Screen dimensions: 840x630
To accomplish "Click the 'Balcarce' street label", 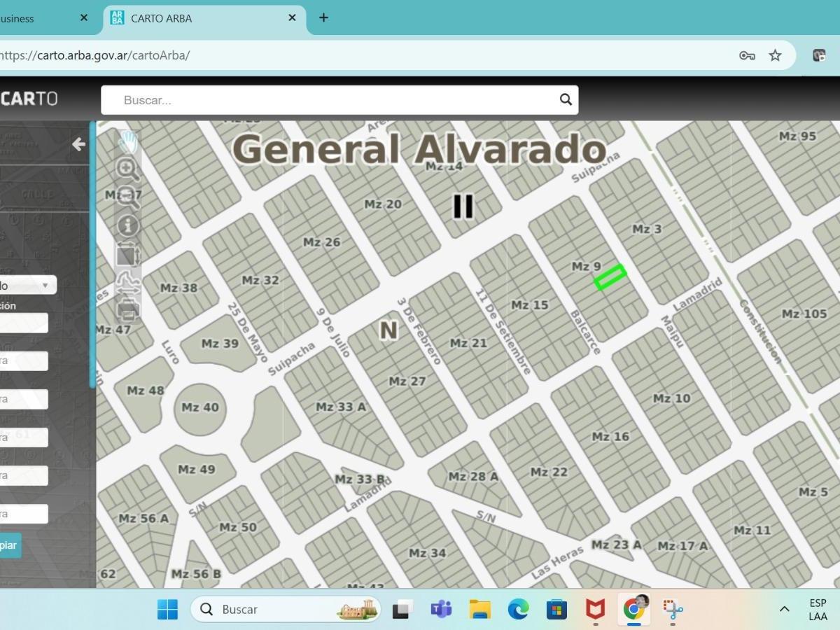I will point(586,332).
